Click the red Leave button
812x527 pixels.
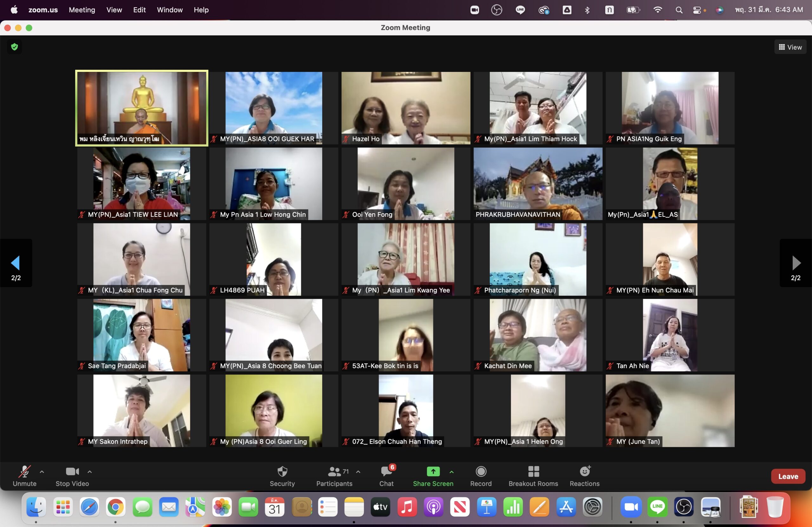click(x=788, y=476)
